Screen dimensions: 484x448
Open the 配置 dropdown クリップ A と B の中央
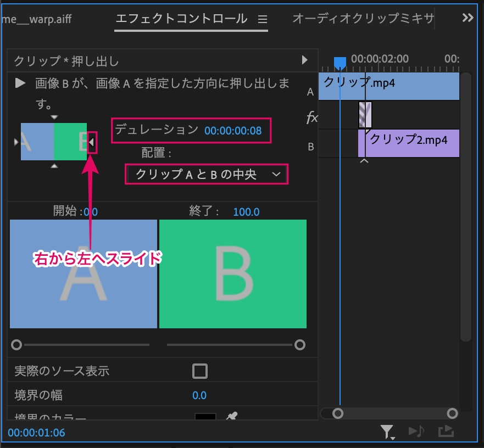(207, 175)
